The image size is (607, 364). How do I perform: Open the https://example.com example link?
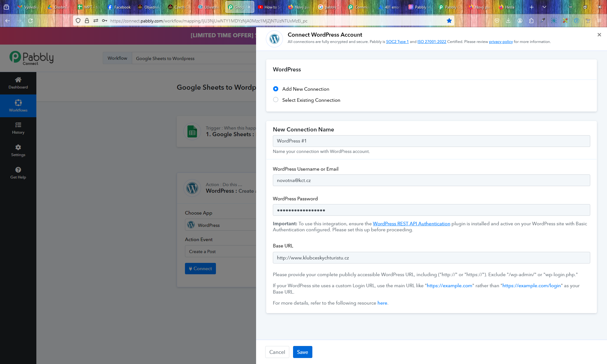[450, 286]
